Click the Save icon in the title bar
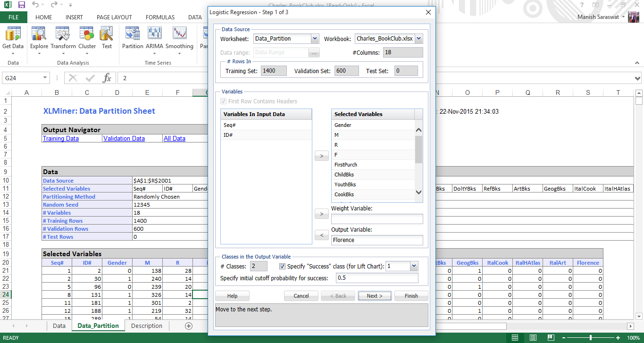This screenshot has width=644, height=343. point(22,5)
